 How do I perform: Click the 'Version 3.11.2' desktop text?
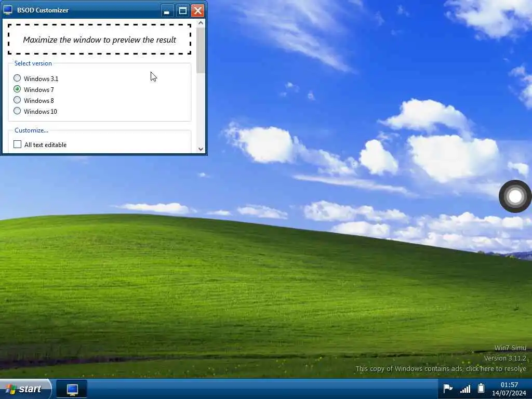(505, 358)
